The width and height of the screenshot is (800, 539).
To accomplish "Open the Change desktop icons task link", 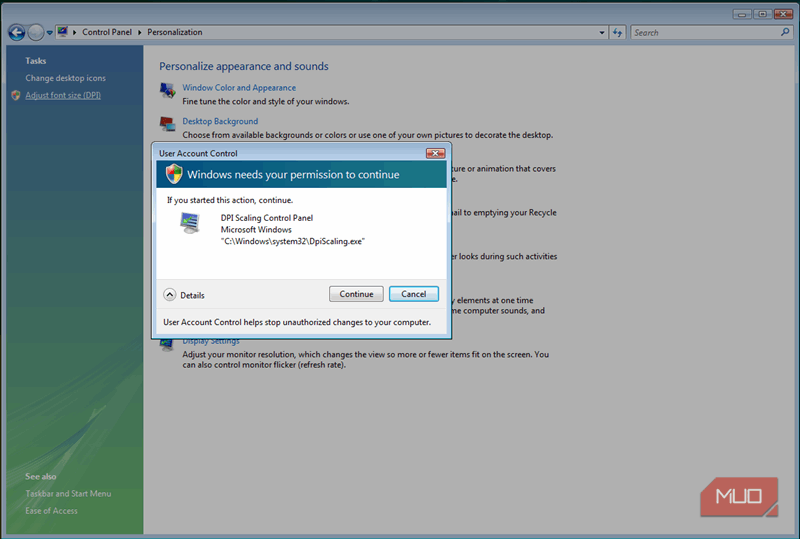I will (x=65, y=78).
